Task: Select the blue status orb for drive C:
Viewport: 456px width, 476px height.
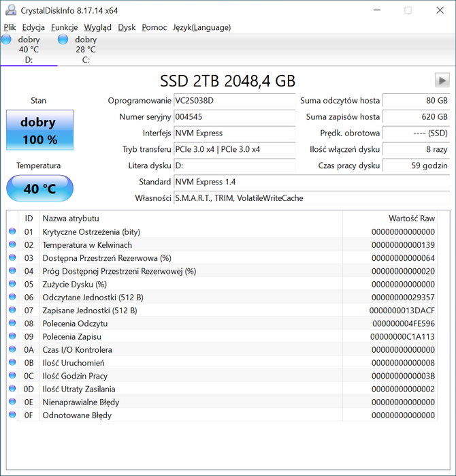Action: coord(63,39)
